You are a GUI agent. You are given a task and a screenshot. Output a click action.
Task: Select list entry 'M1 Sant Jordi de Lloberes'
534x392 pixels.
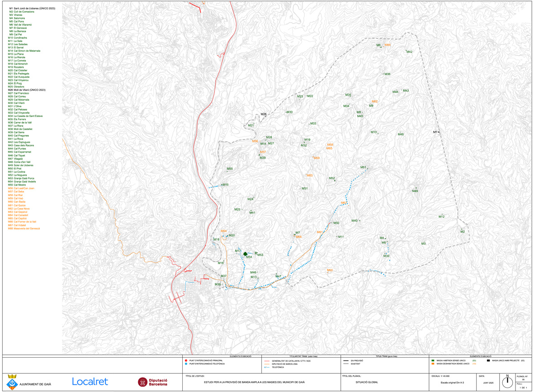tap(32, 8)
